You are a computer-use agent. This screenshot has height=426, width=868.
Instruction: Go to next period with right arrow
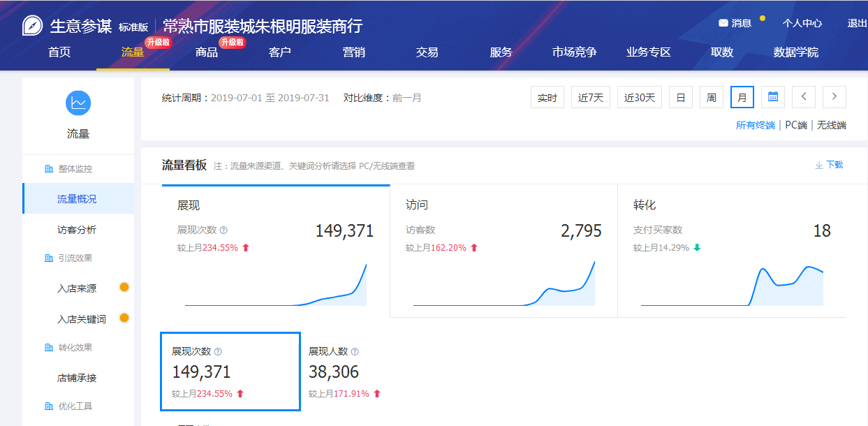[x=834, y=97]
